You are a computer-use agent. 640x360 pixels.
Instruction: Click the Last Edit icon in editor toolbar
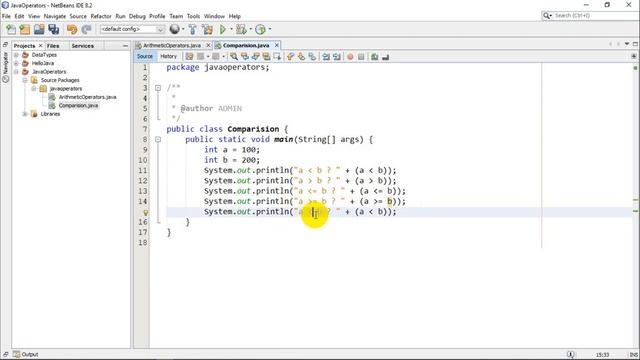[x=189, y=57]
